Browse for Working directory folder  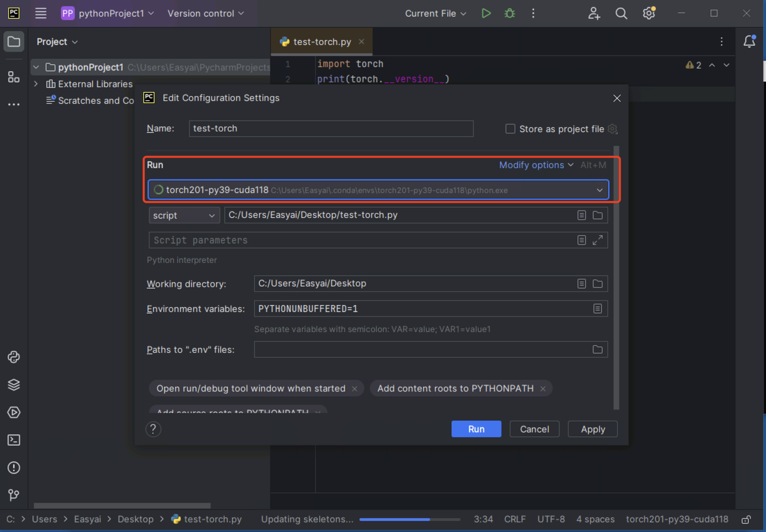click(x=597, y=284)
